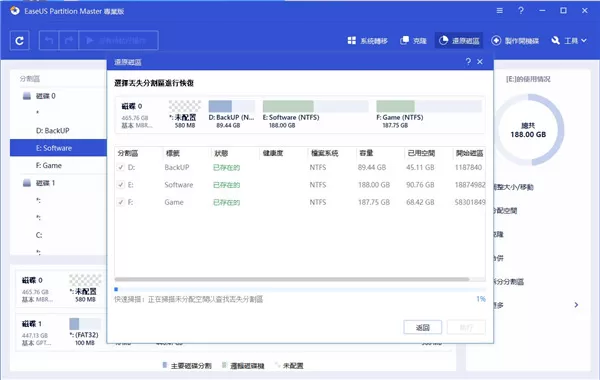Click the 89.44 GB capacity cell
This screenshot has height=380, width=600.
click(x=372, y=168)
